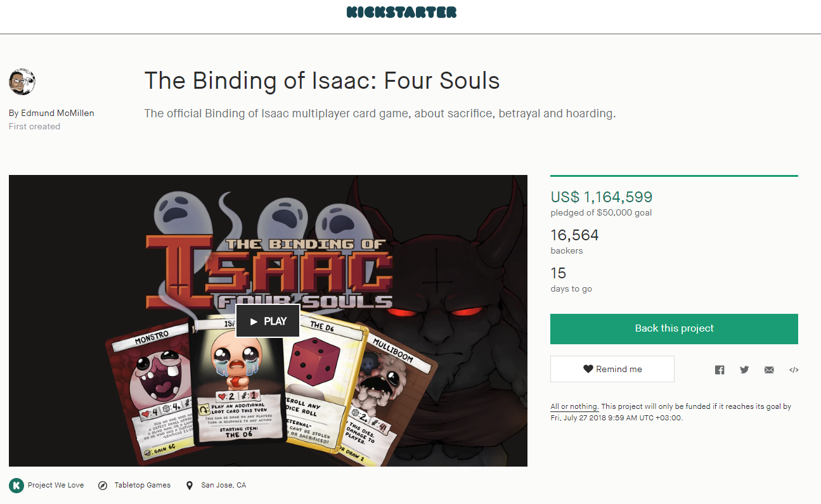The width and height of the screenshot is (821, 504).
Task: Play the project video
Action: coord(268,321)
